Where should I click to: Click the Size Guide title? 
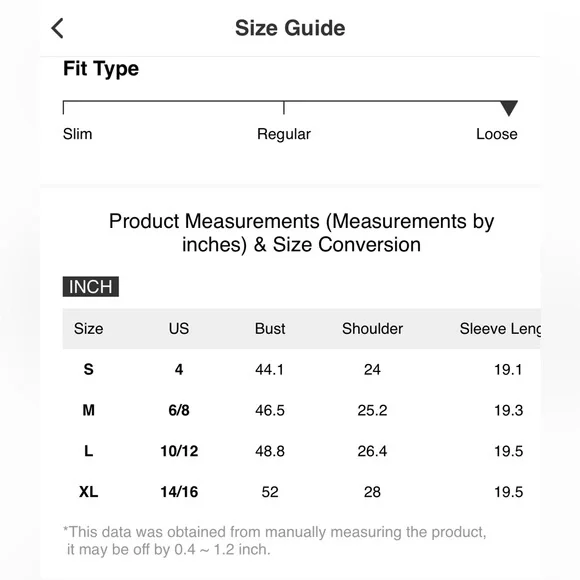(290, 28)
